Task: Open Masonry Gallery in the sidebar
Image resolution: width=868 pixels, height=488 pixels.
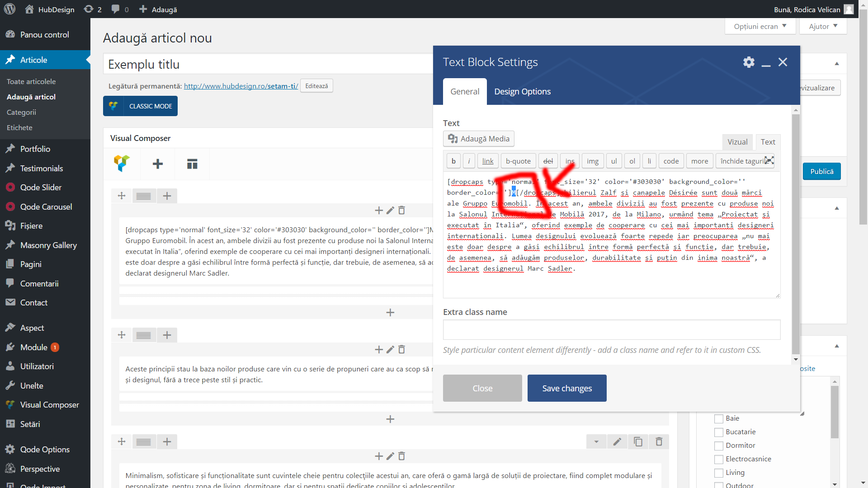Action: [x=48, y=245]
